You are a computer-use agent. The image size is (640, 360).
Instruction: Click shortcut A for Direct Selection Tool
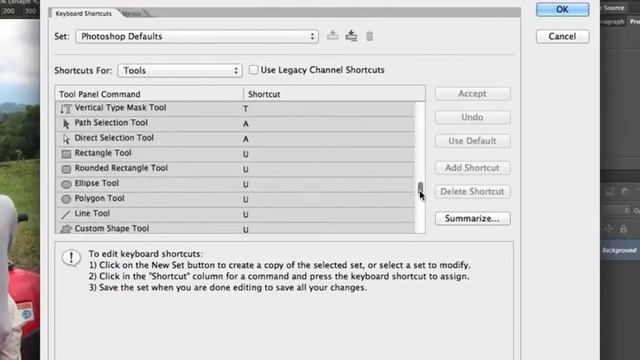[x=245, y=139]
